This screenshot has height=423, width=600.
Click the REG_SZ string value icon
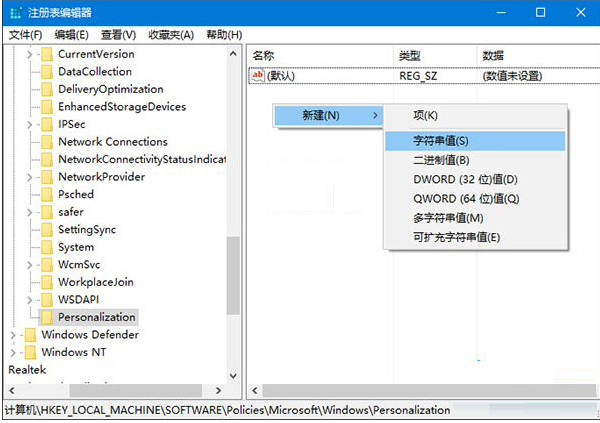pyautogui.click(x=258, y=76)
